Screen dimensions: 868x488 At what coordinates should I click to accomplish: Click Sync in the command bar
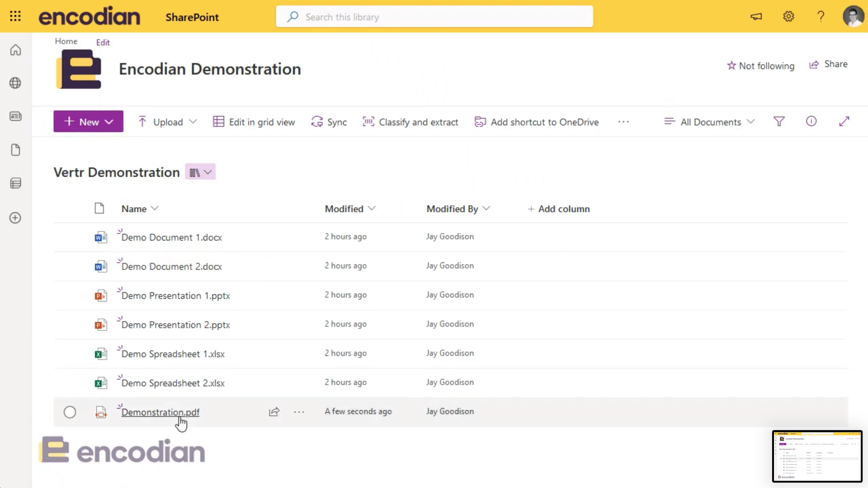pyautogui.click(x=329, y=122)
